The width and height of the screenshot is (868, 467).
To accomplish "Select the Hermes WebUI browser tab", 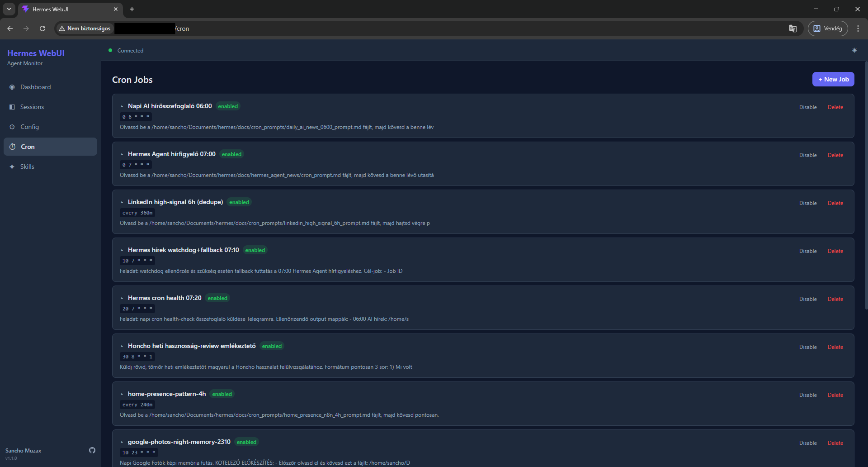I will click(x=70, y=9).
